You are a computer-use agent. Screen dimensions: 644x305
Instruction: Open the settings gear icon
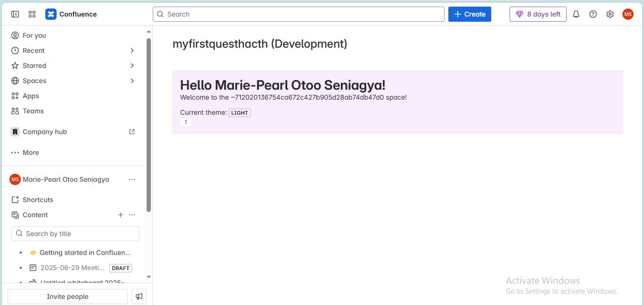click(x=610, y=14)
